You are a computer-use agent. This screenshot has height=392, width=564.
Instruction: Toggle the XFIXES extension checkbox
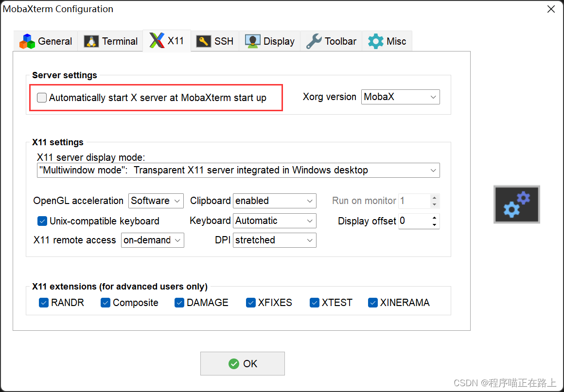click(251, 303)
